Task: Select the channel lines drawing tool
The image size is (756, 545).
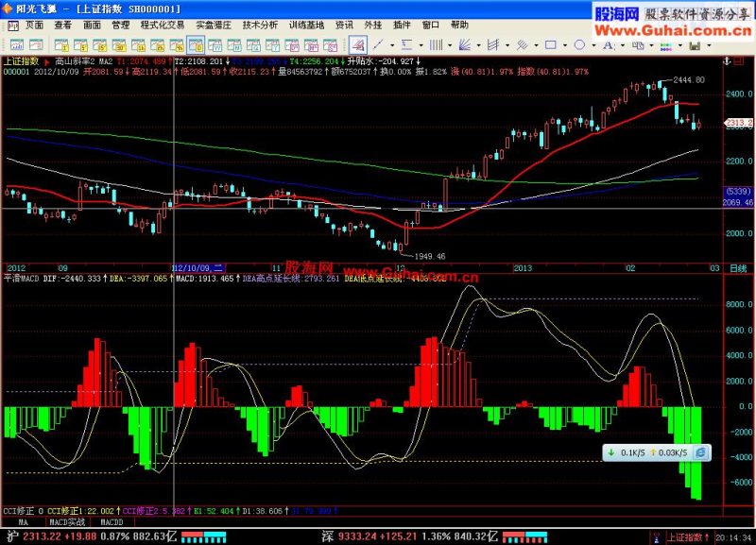Action: (493, 44)
